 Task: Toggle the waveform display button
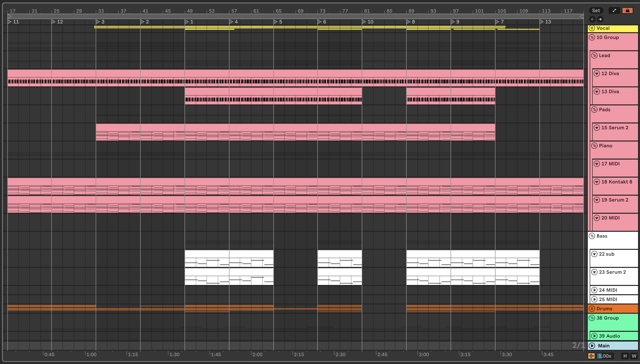click(591, 356)
